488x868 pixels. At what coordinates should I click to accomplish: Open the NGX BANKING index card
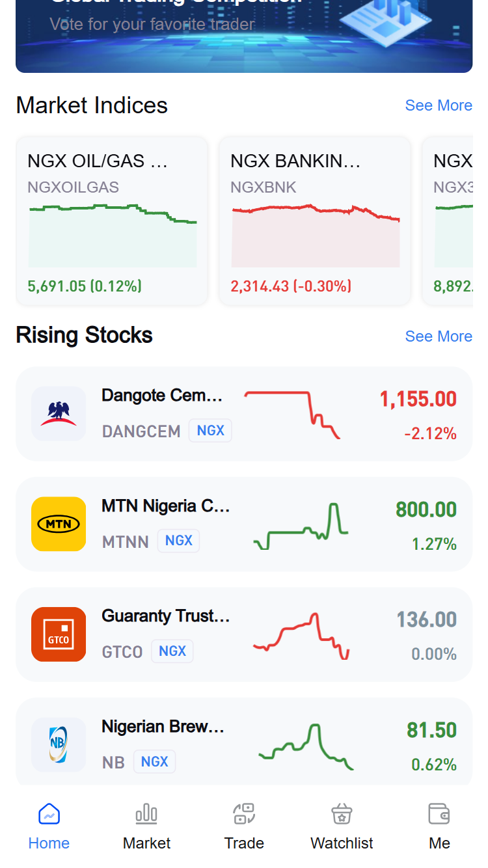[x=315, y=221]
